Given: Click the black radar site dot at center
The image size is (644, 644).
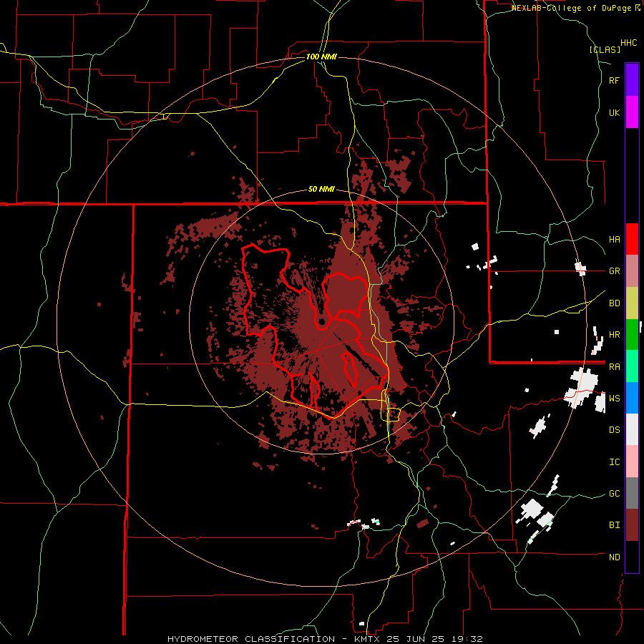Looking at the screenshot, I should point(321,321).
